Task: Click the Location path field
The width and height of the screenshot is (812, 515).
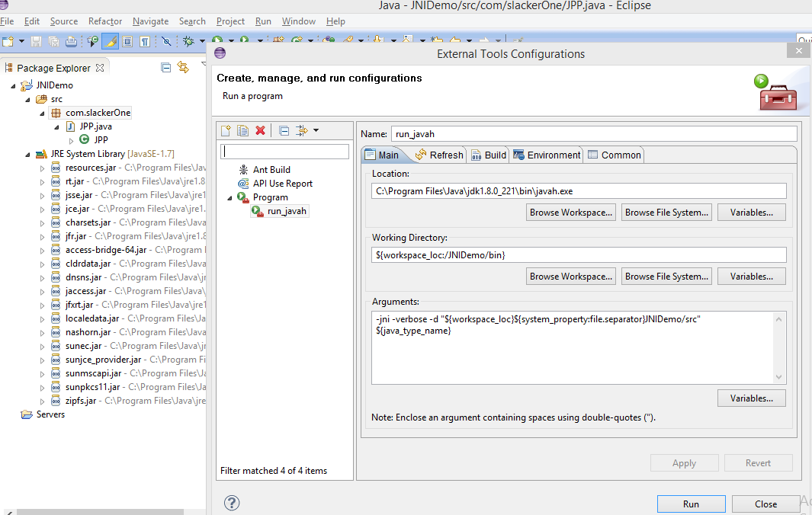Action: [579, 191]
